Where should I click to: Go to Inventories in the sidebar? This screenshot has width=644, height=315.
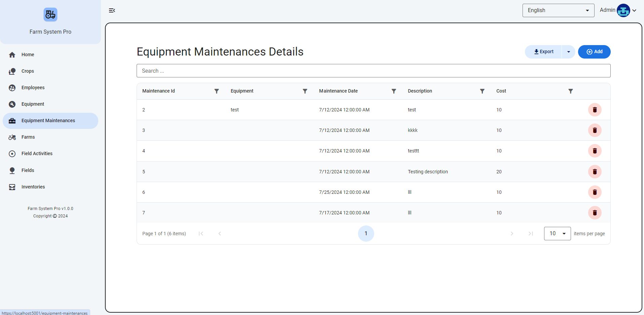33,187
